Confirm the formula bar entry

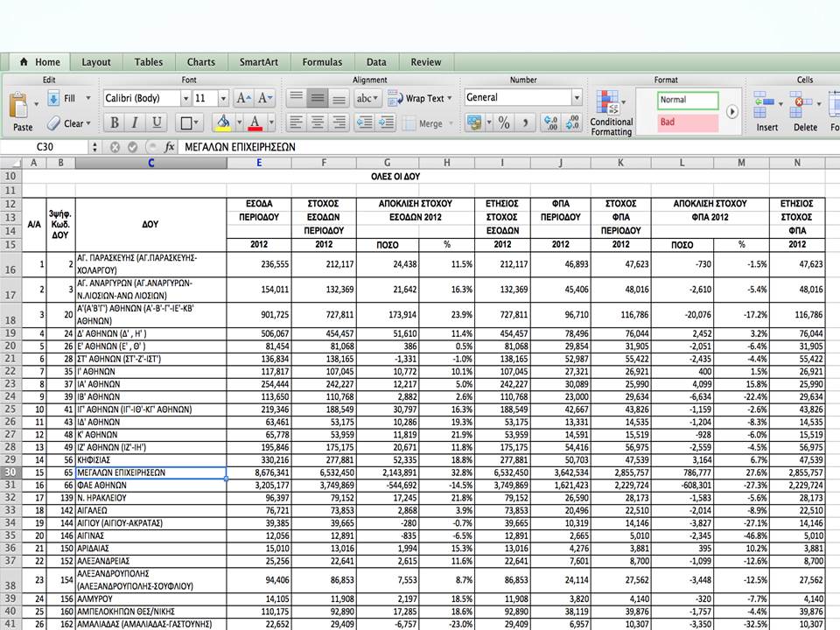(133, 147)
